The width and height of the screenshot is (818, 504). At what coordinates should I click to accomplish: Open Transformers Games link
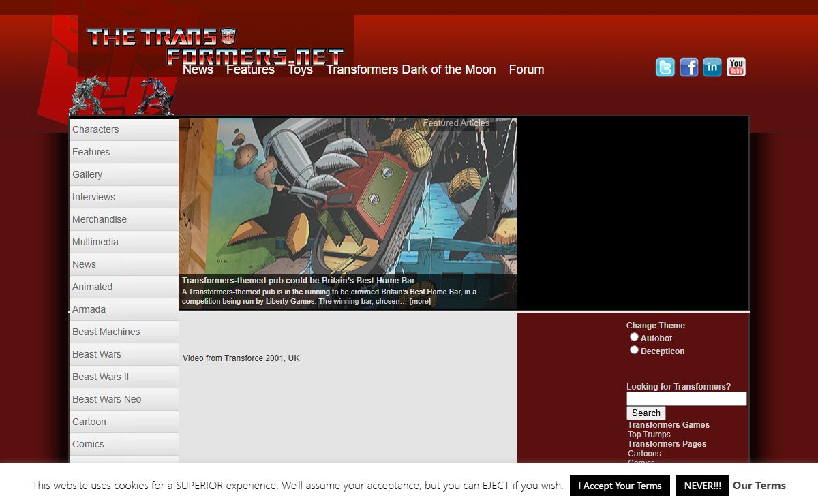(669, 425)
